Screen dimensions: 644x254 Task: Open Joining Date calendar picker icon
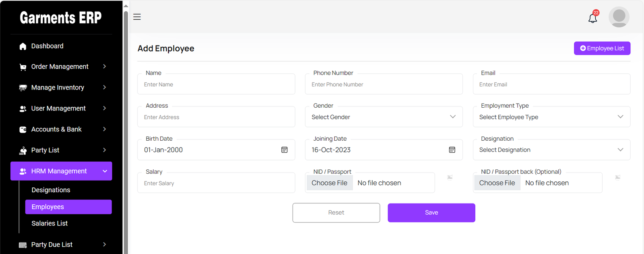tap(452, 150)
